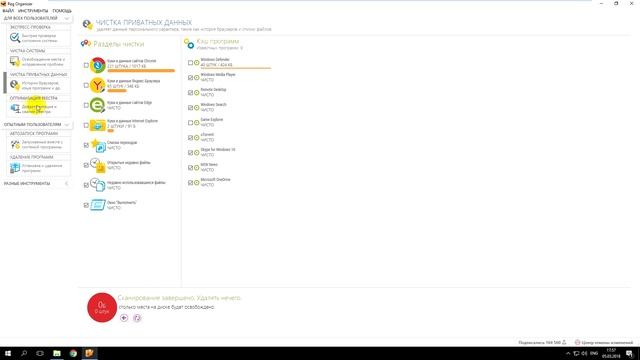640x360 pixels.
Task: Collapse the Опытным пользователям section
Action: pyautogui.click(x=67, y=124)
